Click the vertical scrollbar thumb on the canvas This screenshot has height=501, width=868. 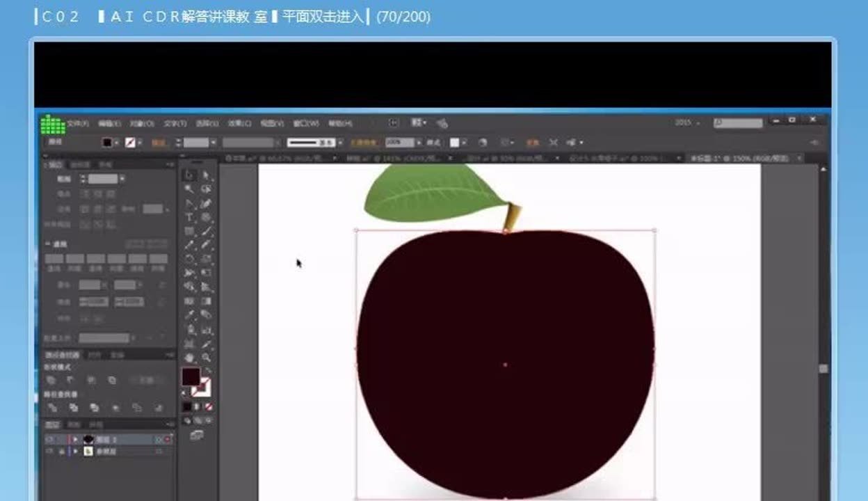point(823,369)
